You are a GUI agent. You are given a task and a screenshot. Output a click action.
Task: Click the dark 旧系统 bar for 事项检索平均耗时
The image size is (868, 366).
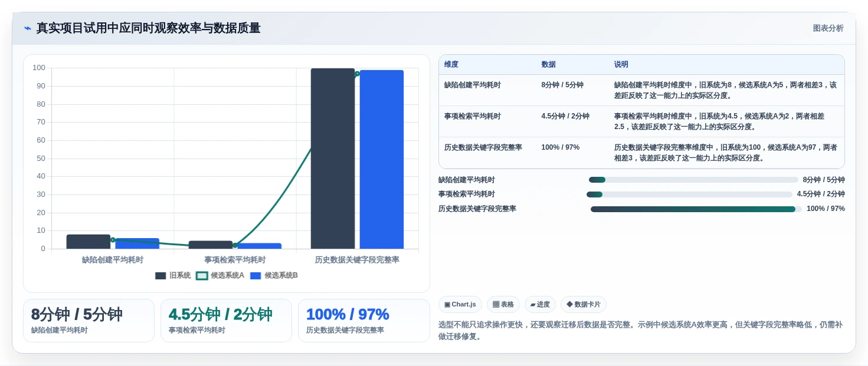coord(211,245)
